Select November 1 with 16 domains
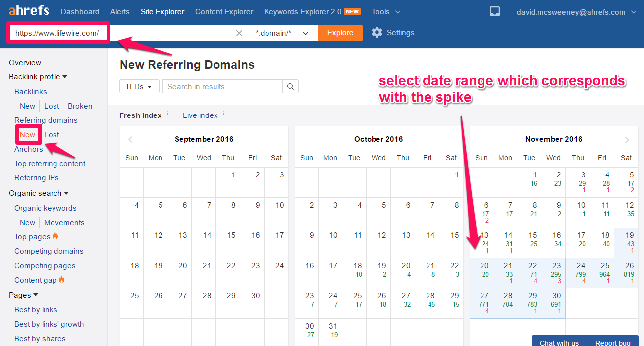This screenshot has width=644, height=346. coord(529,182)
